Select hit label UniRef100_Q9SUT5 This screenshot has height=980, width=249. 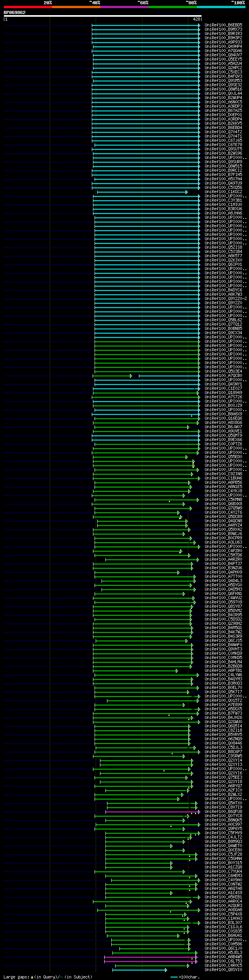(223, 149)
